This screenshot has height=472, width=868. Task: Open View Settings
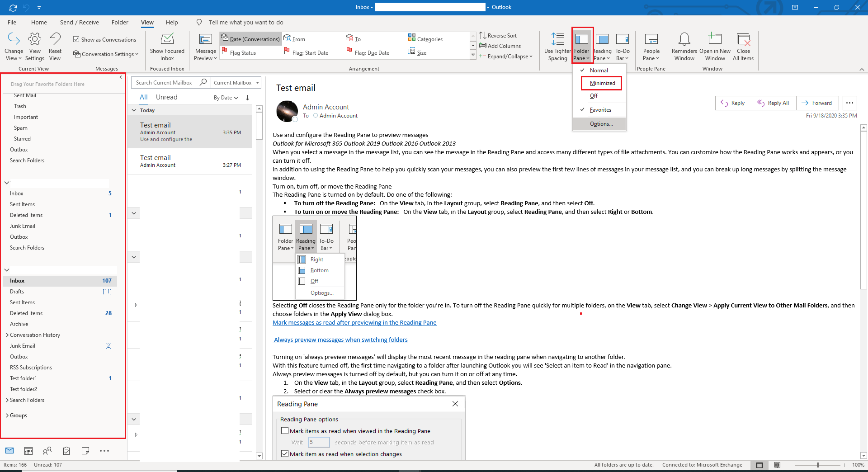pos(35,47)
